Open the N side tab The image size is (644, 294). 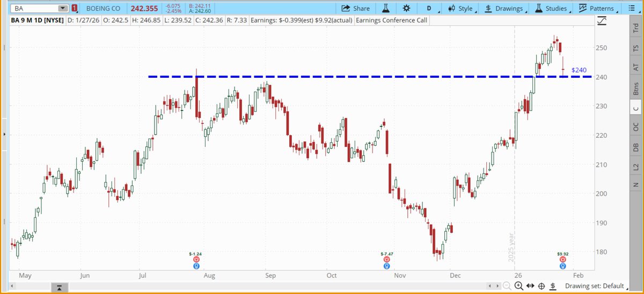636,185
